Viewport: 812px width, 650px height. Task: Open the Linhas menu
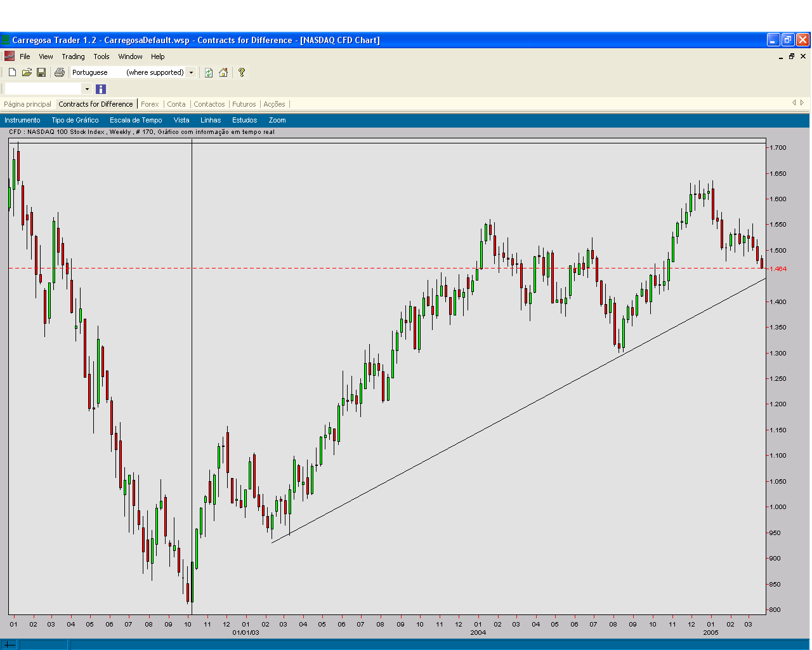[x=210, y=120]
